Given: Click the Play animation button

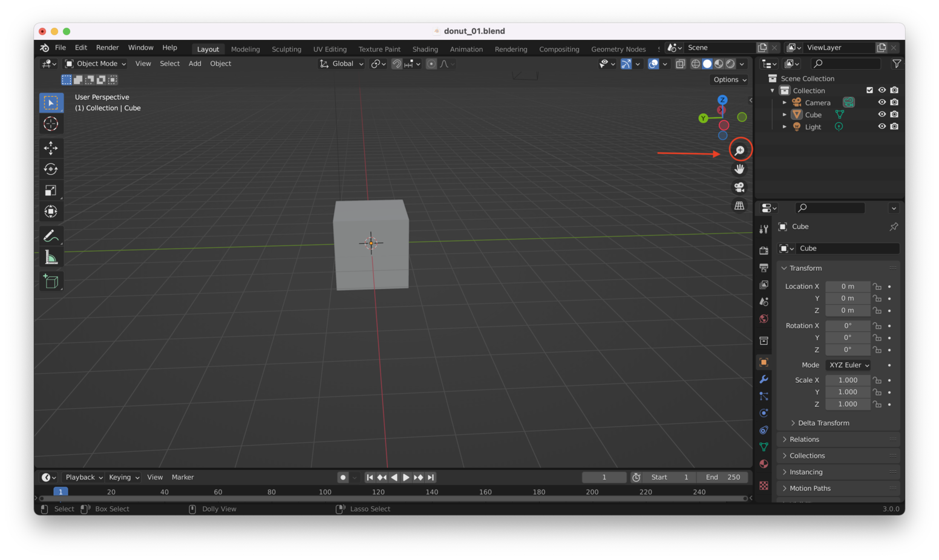Looking at the screenshot, I should [x=406, y=477].
